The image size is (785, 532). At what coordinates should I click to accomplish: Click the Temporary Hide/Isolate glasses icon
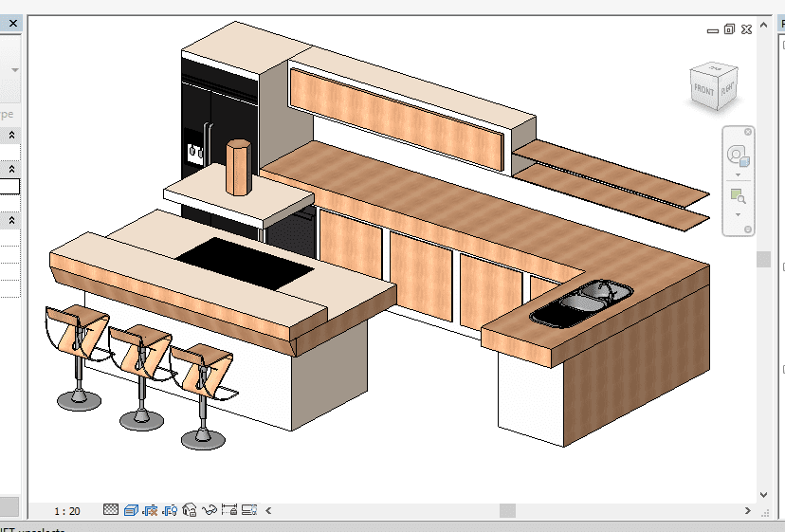[x=210, y=510]
